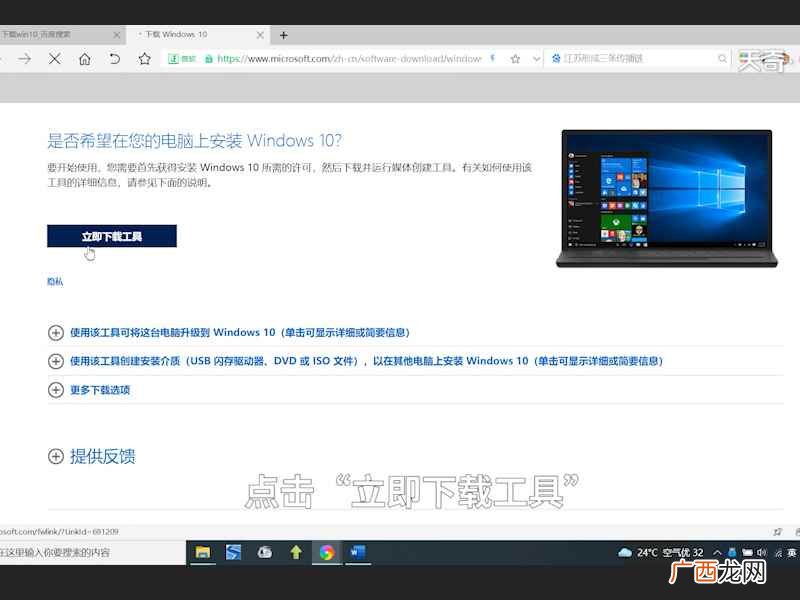
Task: Show hidden tray icons chevron
Action: coord(717,553)
